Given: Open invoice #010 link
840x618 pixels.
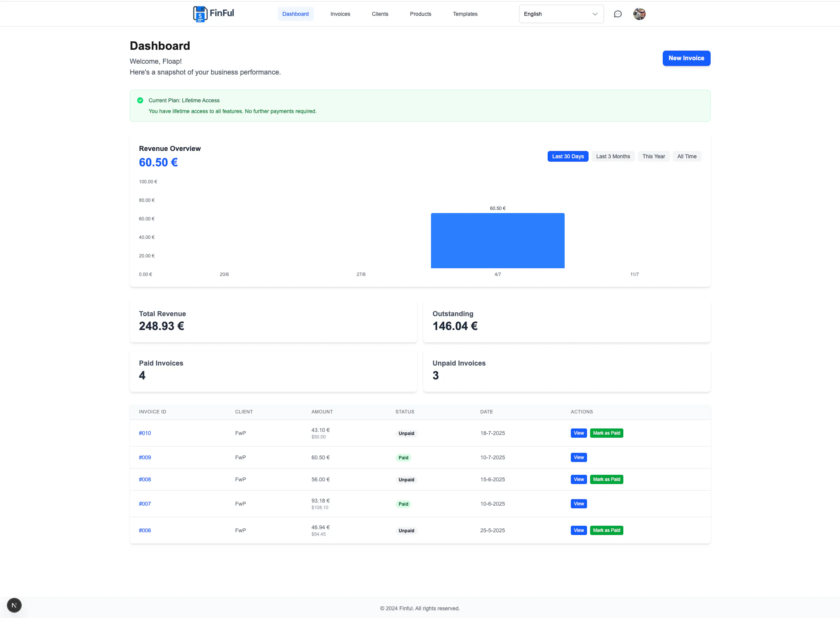Looking at the screenshot, I should coord(145,433).
